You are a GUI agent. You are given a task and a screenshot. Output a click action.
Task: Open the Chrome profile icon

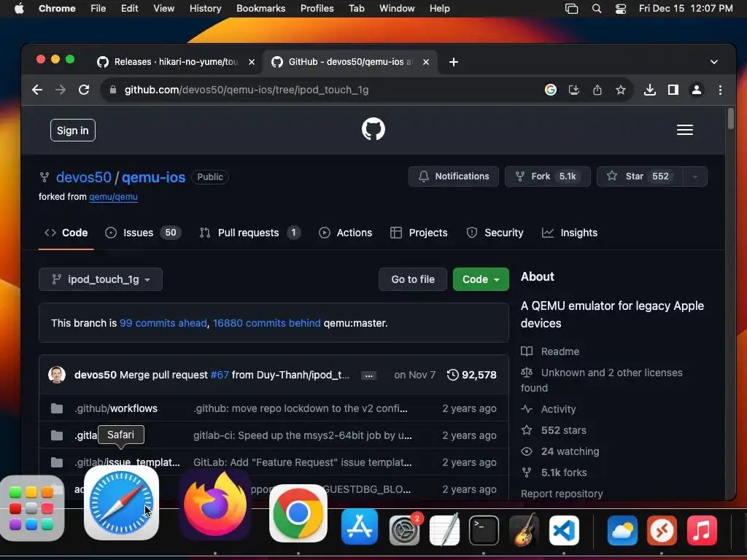coord(696,90)
